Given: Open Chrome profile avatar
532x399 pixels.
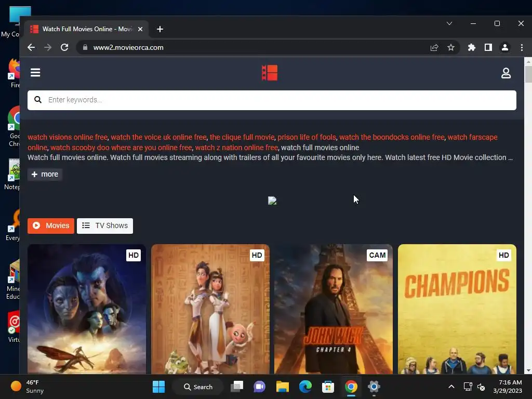Looking at the screenshot, I should 505,47.
